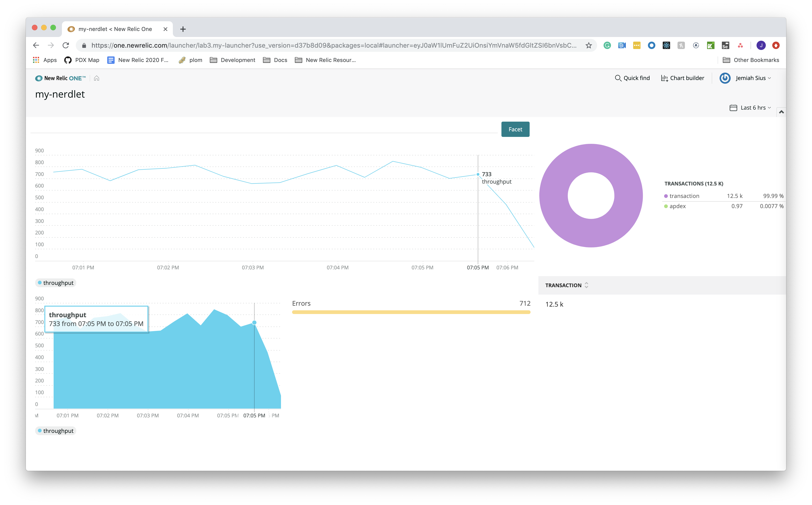The height and width of the screenshot is (505, 812).
Task: Toggle the transaction legend entry in pie chart
Action: [684, 196]
